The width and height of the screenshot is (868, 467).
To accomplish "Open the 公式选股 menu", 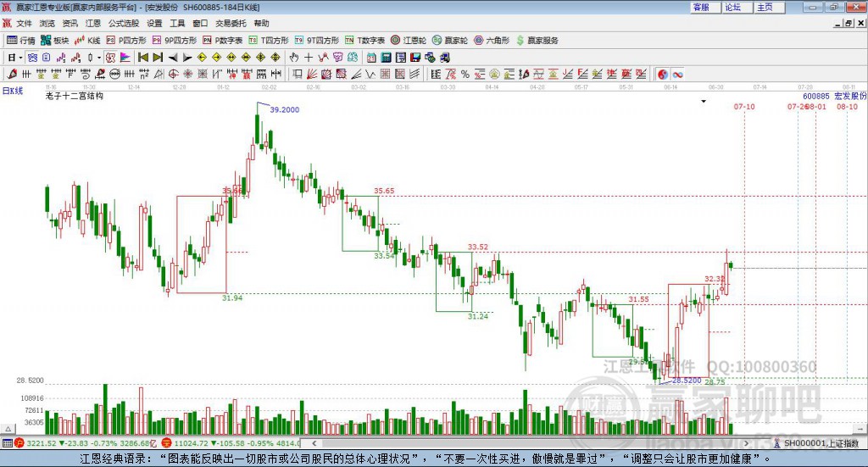I will coord(124,23).
